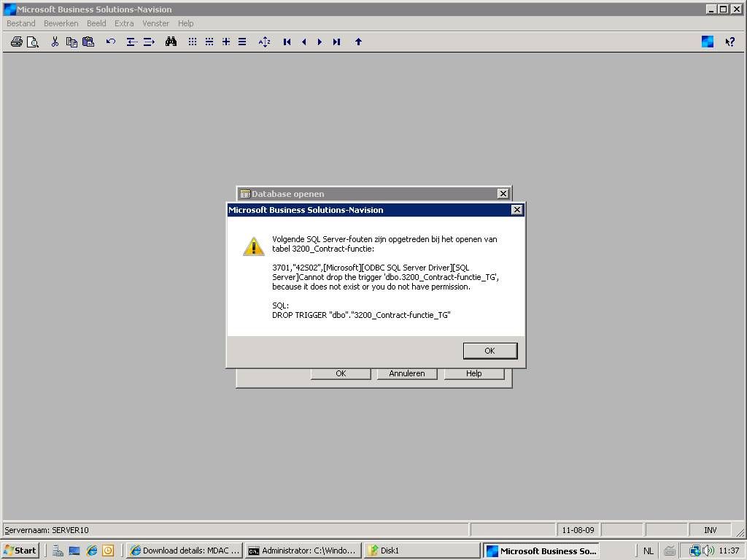Click the 11-08-09 date in status bar

pyautogui.click(x=578, y=530)
